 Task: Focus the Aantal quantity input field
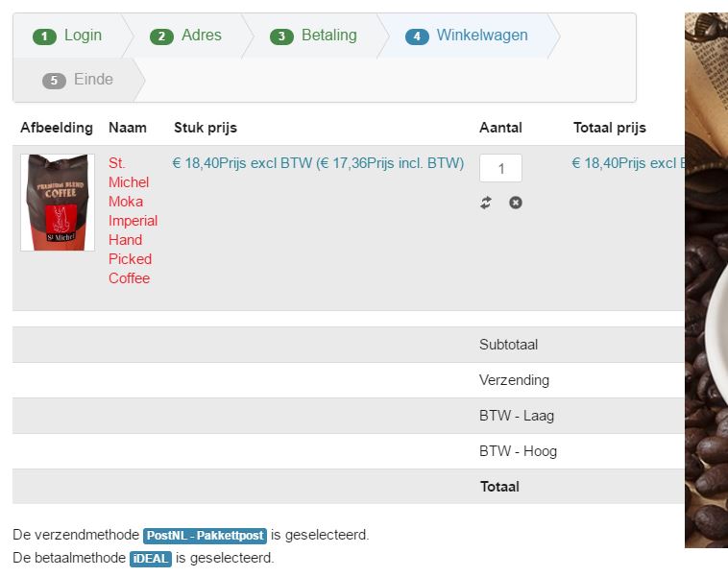[500, 168]
